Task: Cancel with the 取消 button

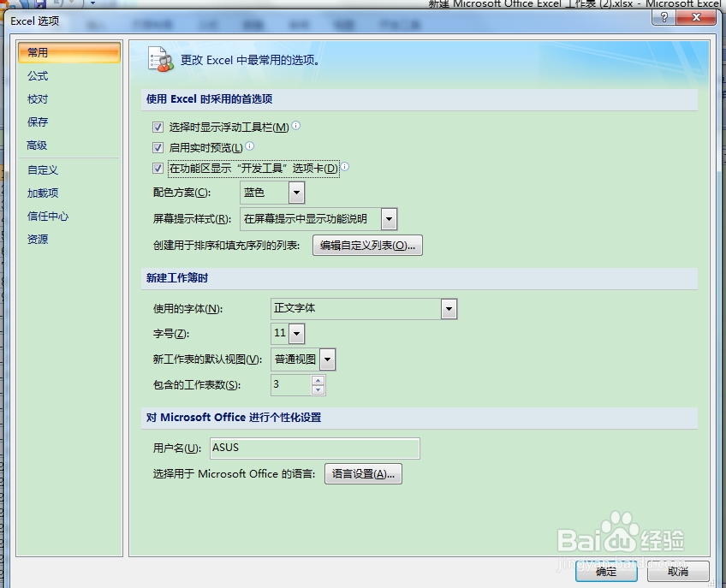Action: pos(678,572)
